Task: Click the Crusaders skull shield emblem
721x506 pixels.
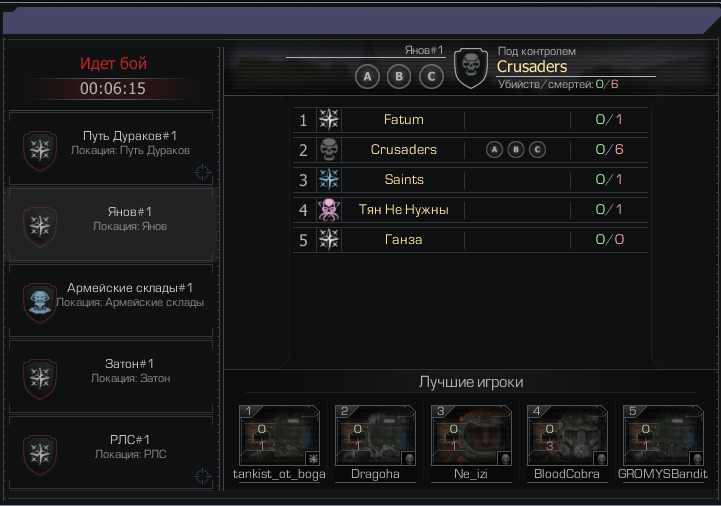Action: tap(470, 68)
